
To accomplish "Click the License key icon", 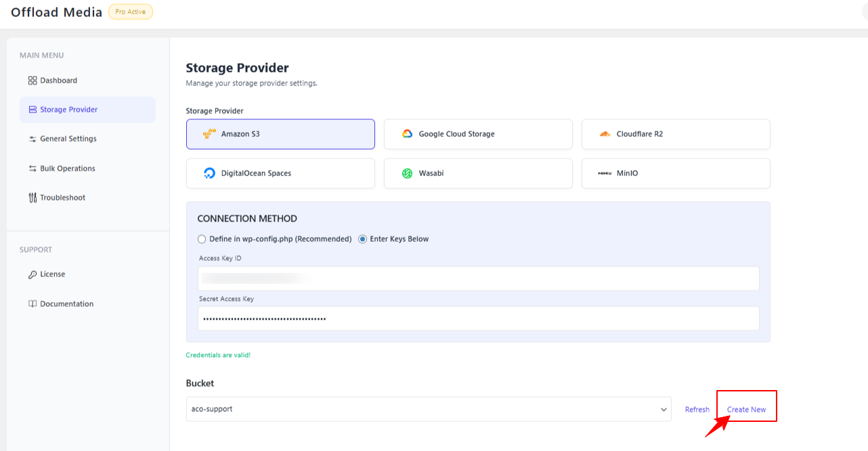I will coord(32,274).
